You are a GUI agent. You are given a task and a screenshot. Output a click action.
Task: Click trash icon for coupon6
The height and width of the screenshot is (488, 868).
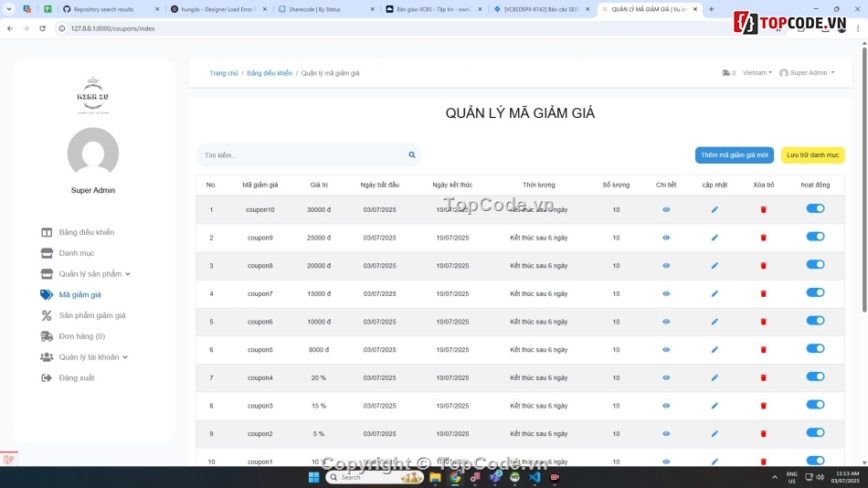764,322
